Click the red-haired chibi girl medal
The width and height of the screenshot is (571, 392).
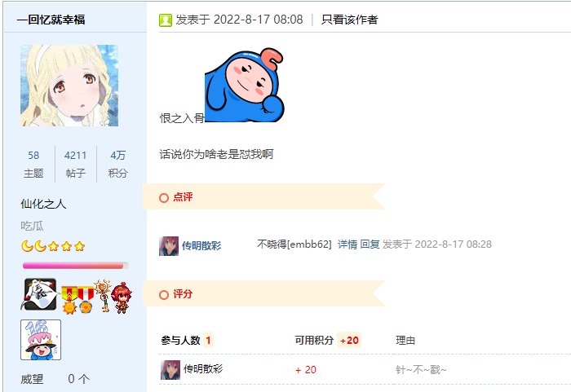pyautogui.click(x=122, y=297)
